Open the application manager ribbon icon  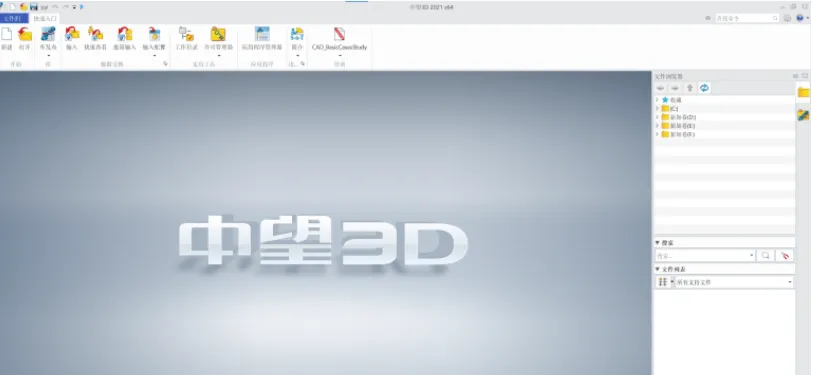pyautogui.click(x=262, y=34)
